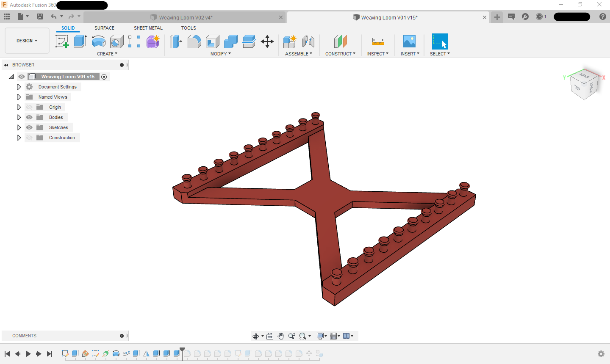Open the Weaving Loom V02 v4 tab

click(x=185, y=17)
